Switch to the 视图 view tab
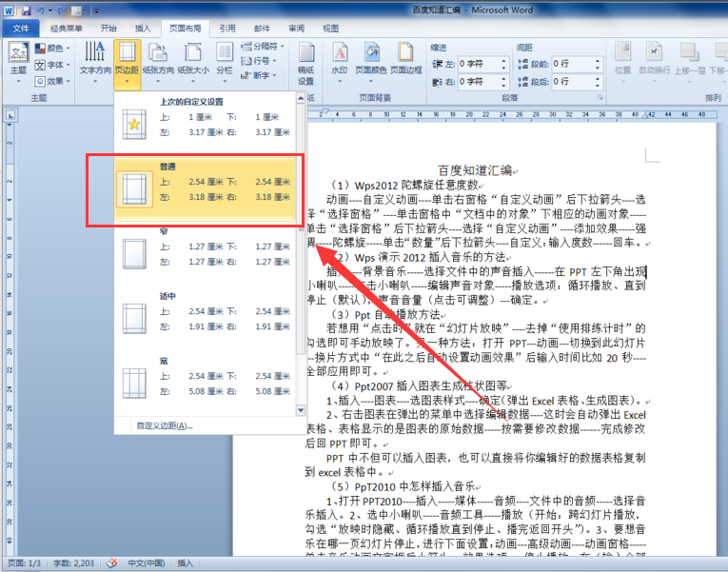The height and width of the screenshot is (572, 728). [x=330, y=29]
